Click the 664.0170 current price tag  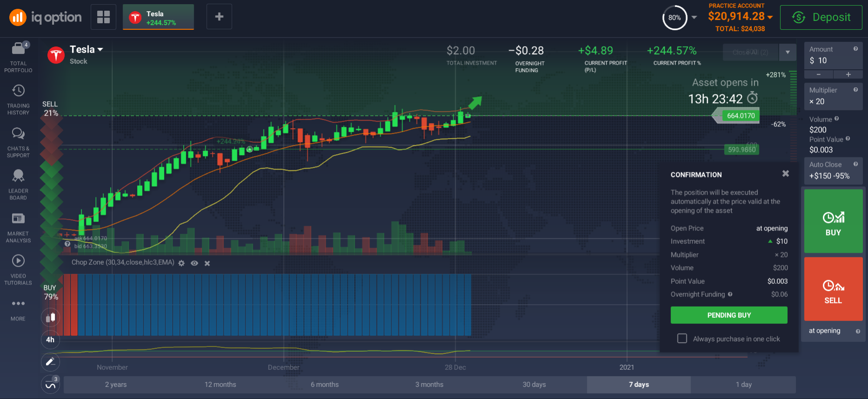tap(741, 116)
